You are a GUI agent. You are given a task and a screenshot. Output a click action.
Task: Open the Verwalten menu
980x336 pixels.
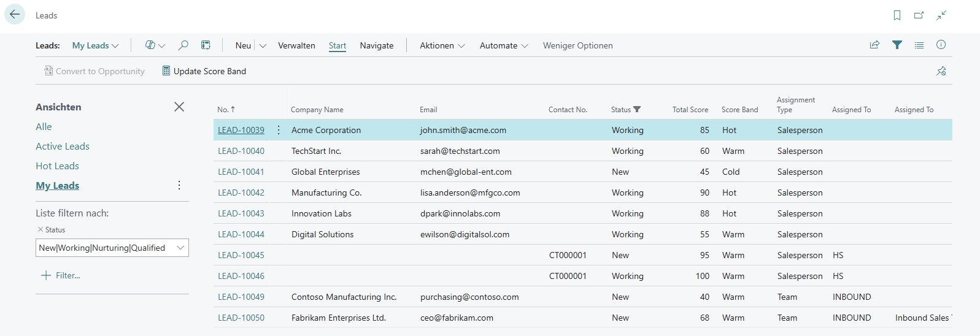pyautogui.click(x=296, y=45)
